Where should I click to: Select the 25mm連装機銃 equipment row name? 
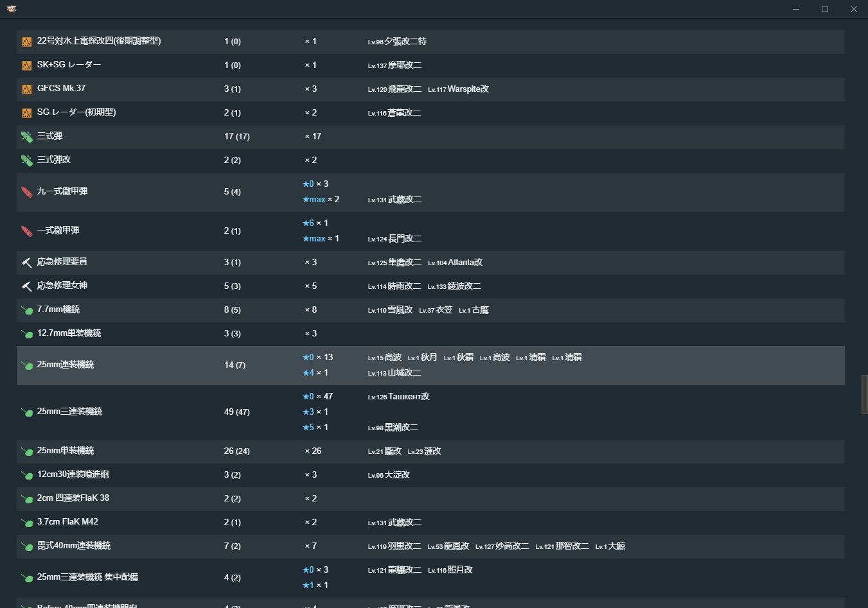coord(66,365)
